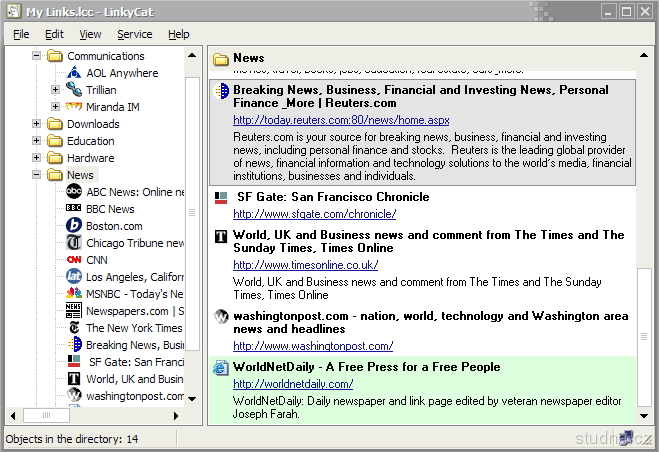The width and height of the screenshot is (659, 452).
Task: Follow the www.timesonline.co.uk link
Action: click(x=305, y=265)
